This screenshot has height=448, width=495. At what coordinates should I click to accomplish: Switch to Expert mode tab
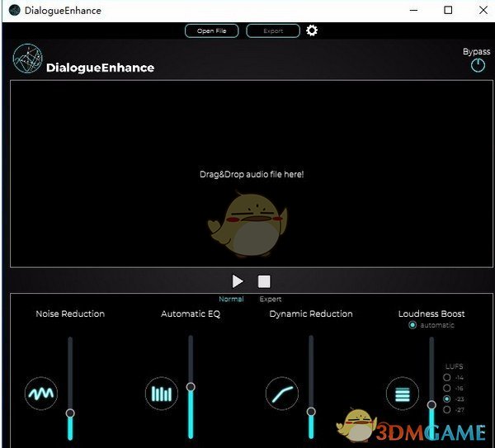click(x=271, y=299)
